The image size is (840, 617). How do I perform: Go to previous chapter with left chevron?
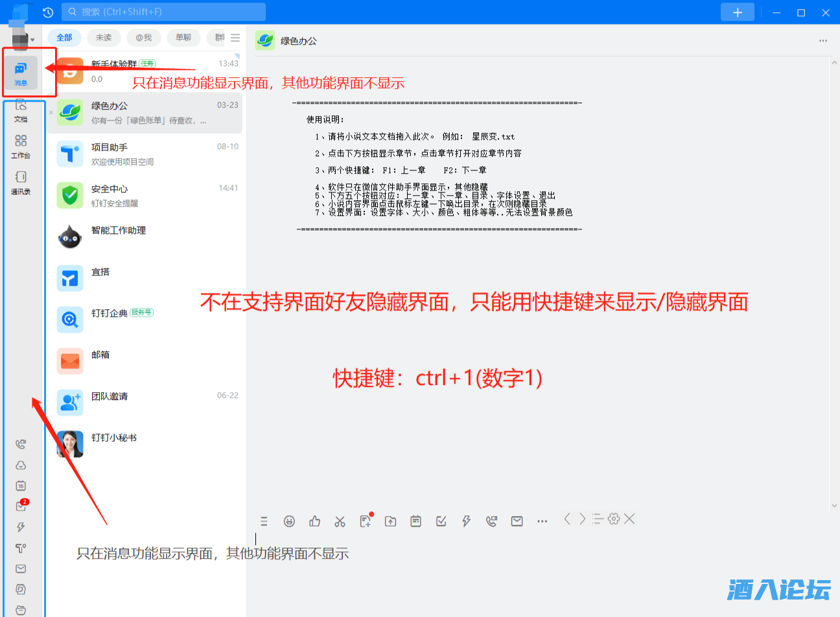567,518
